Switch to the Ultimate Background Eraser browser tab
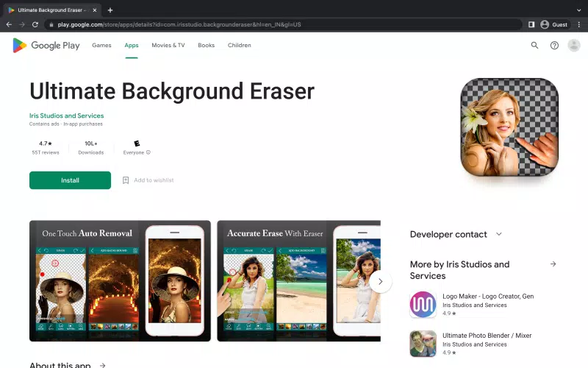Image resolution: width=588 pixels, height=368 pixels. point(52,10)
